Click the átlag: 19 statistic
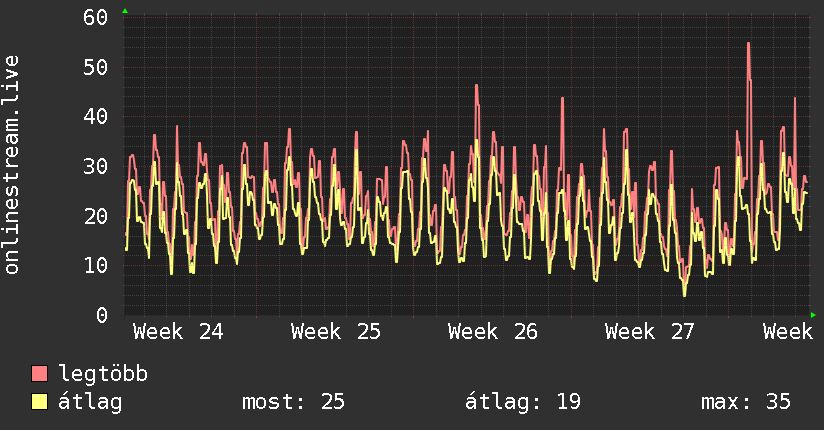 pos(523,402)
